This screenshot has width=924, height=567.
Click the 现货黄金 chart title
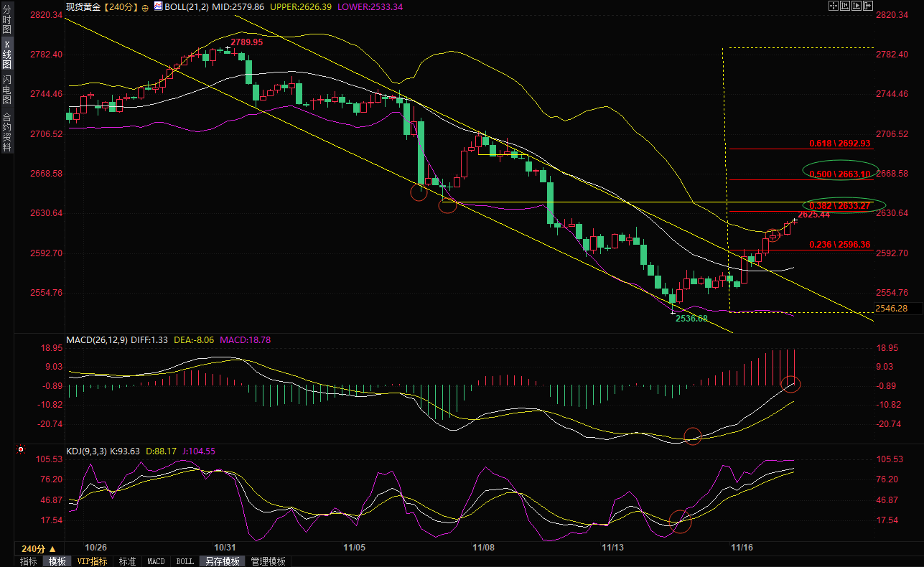point(83,6)
